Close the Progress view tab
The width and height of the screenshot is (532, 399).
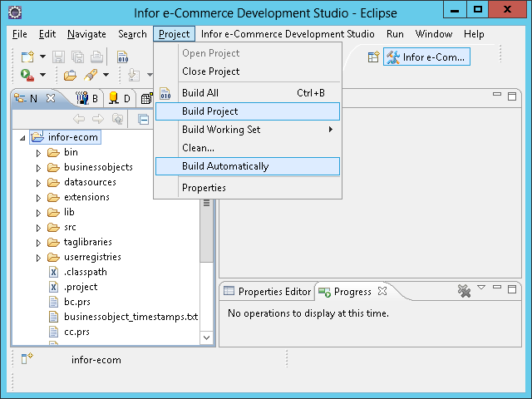(x=382, y=292)
